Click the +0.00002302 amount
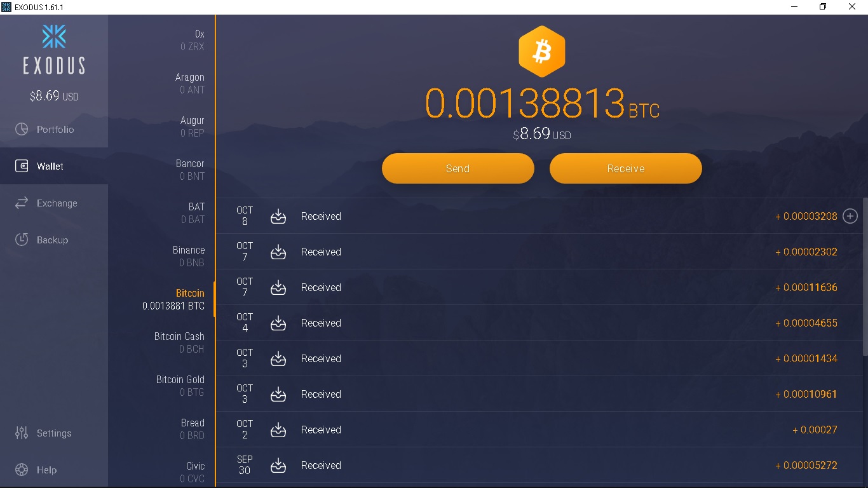This screenshot has width=868, height=488. [x=806, y=252]
